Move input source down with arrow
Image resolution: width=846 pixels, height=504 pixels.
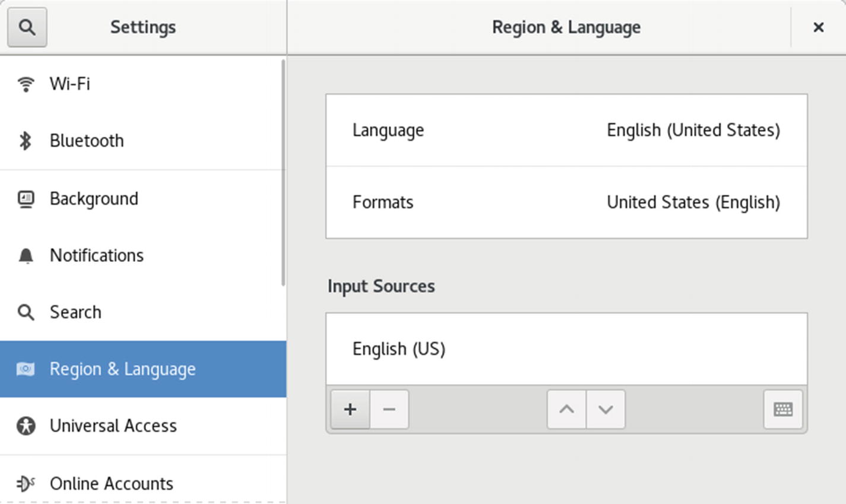click(606, 409)
